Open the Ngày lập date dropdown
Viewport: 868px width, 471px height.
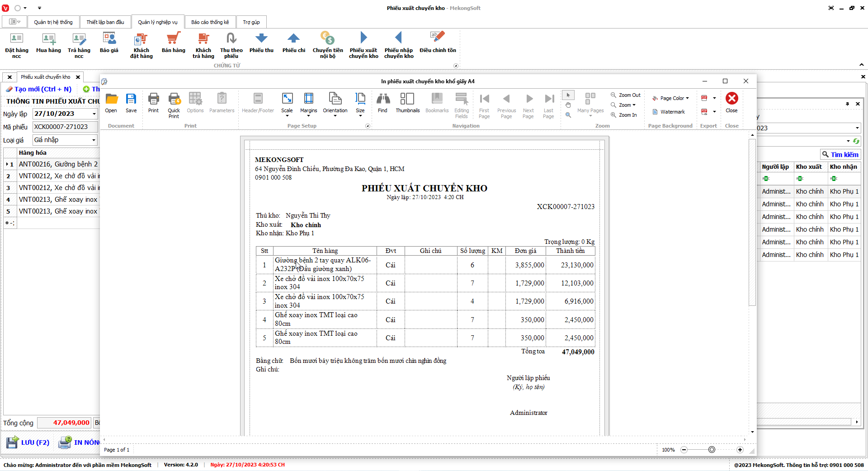click(x=94, y=114)
